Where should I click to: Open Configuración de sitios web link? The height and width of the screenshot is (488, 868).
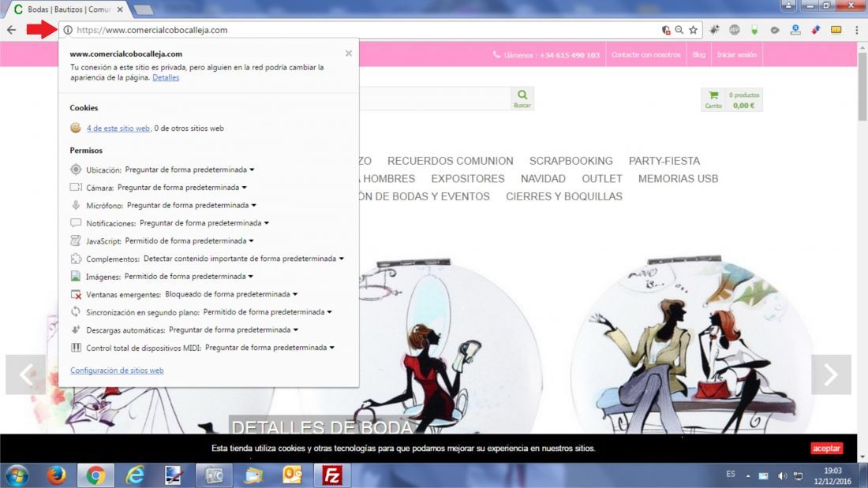117,371
